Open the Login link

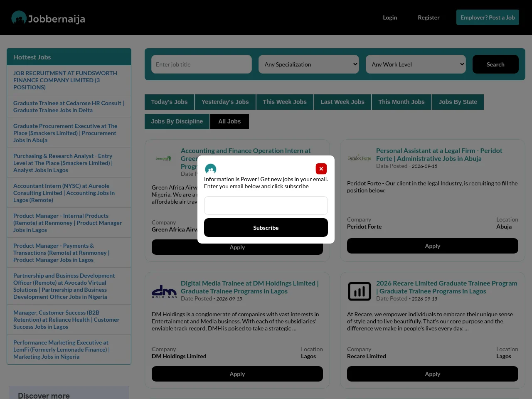(390, 17)
